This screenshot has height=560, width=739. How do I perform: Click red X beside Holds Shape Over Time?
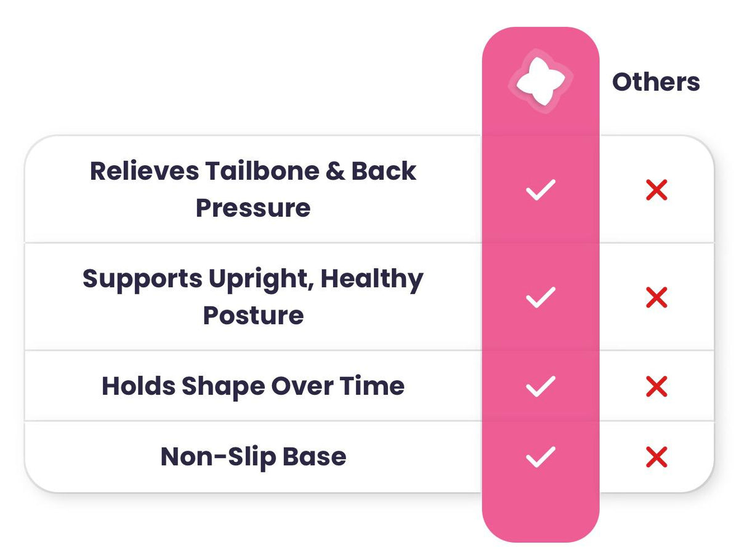656,386
